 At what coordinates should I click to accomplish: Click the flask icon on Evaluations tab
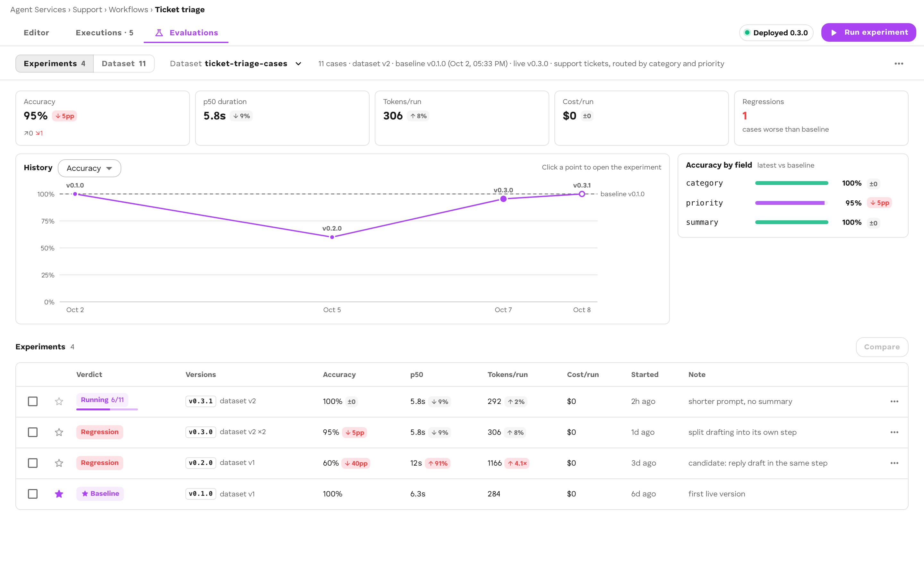(x=159, y=33)
